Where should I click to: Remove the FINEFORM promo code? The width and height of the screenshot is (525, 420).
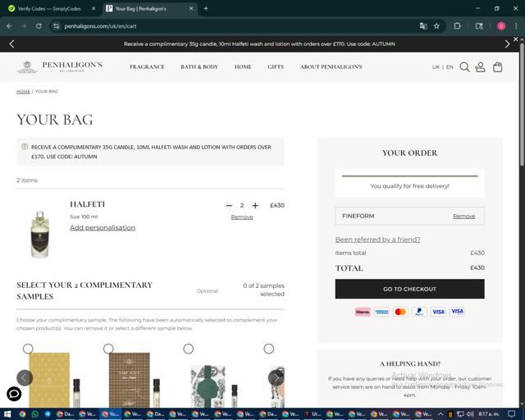pos(463,216)
